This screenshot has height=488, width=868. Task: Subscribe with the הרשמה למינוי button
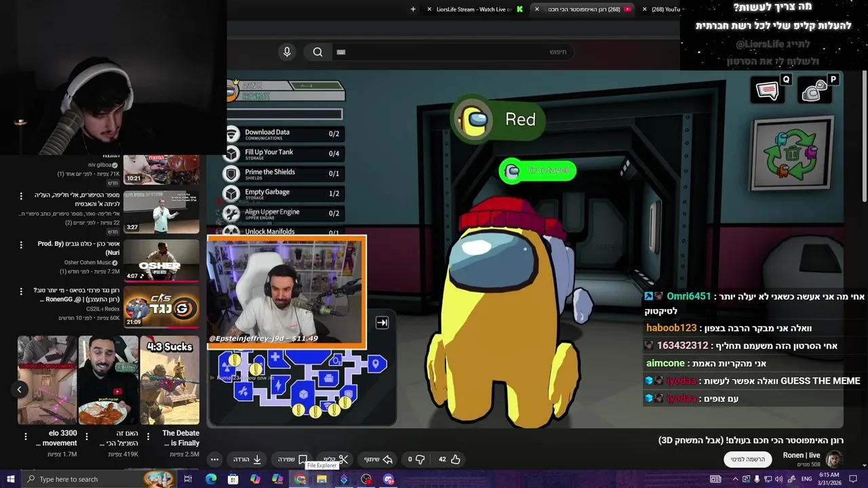pyautogui.click(x=748, y=459)
